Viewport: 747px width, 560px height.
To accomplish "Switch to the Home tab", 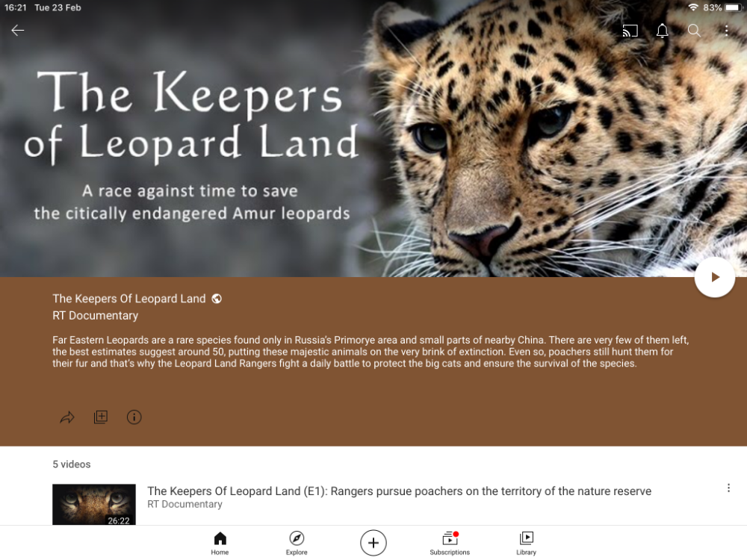I will pyautogui.click(x=220, y=543).
